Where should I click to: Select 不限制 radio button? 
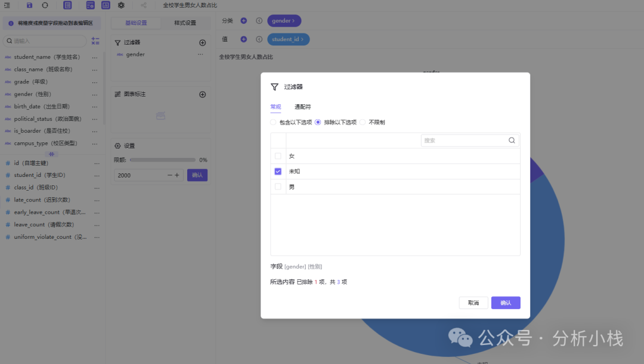[x=363, y=122]
